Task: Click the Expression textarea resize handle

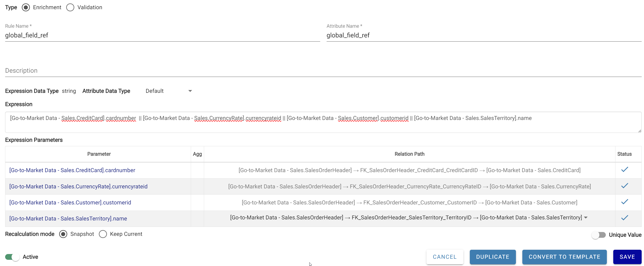Action: pos(640,131)
